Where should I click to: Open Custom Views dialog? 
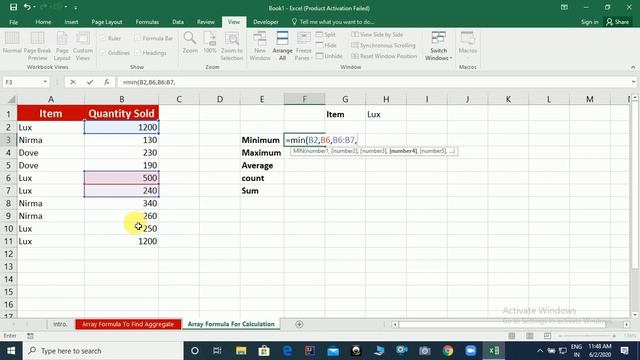click(x=83, y=46)
